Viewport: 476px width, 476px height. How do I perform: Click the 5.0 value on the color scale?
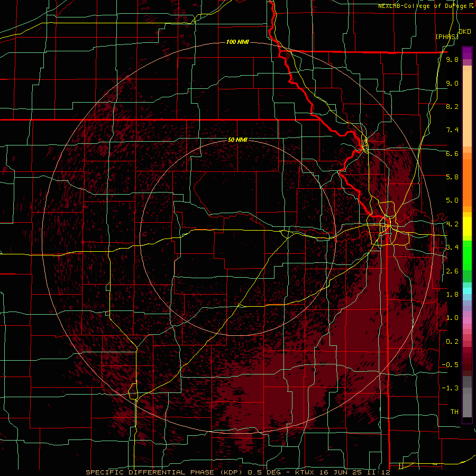tap(452, 200)
